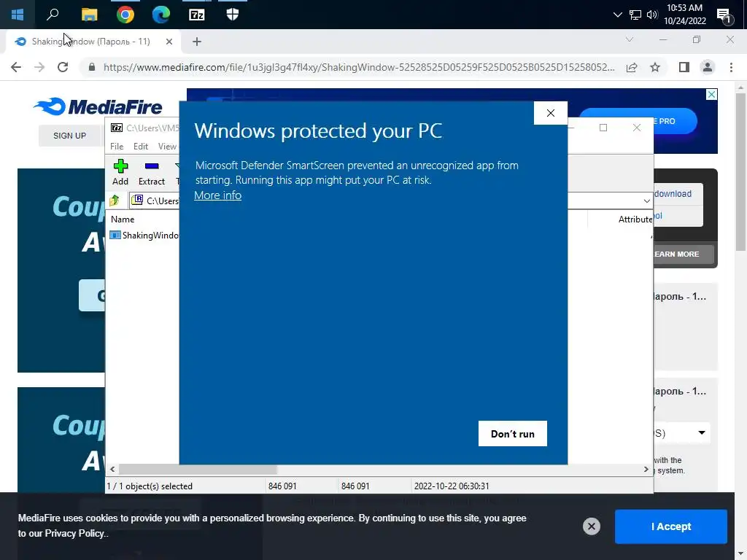Image resolution: width=747 pixels, height=560 pixels.
Task: Open taskbar search magnifier
Action: pos(53,15)
